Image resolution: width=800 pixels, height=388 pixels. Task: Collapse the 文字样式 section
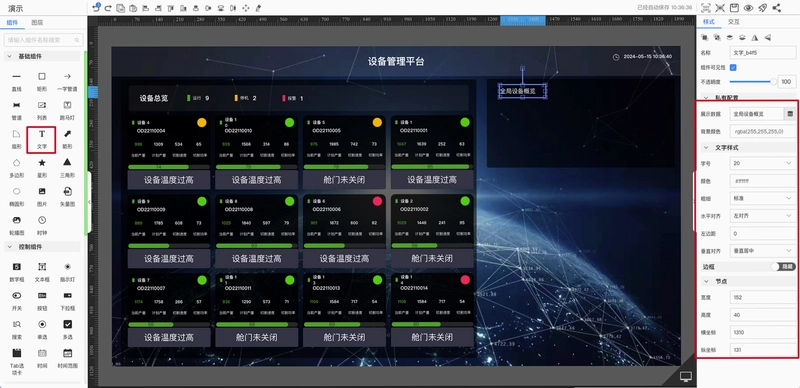click(707, 148)
